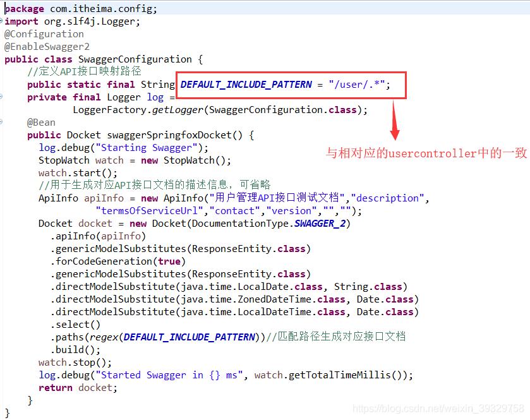Click the return keyword
530x420 pixels.
coord(56,388)
